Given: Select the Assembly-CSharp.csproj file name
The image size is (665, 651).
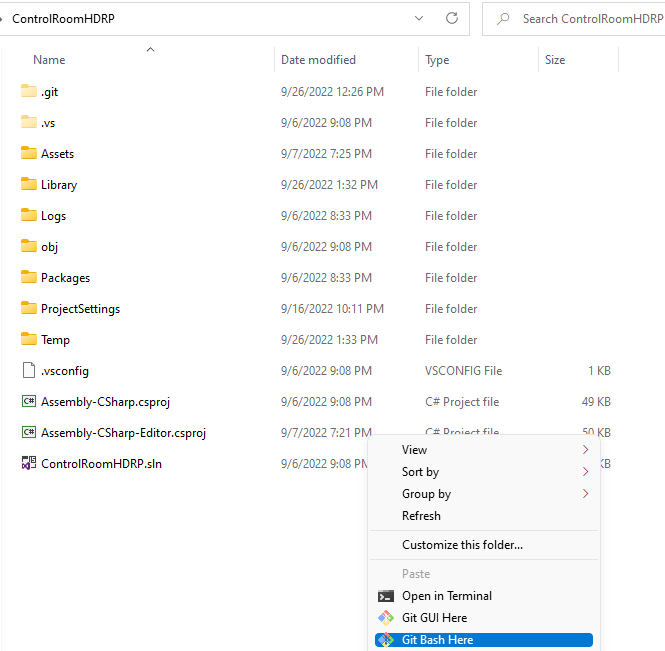Looking at the screenshot, I should click(x=106, y=402).
